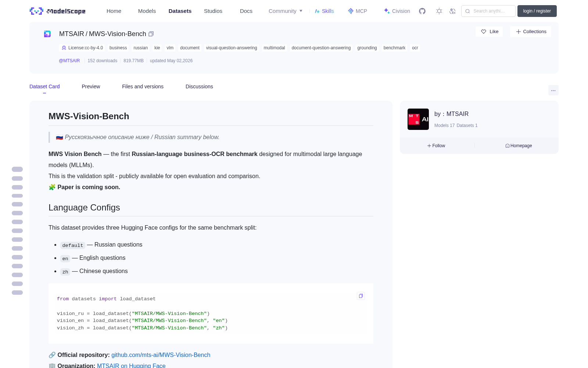
Task: Open the Docs page
Action: pyautogui.click(x=246, y=11)
